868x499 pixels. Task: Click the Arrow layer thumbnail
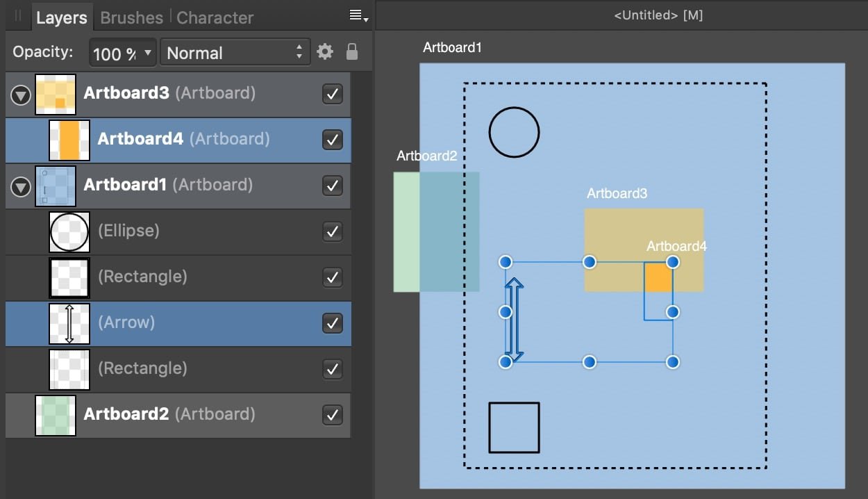click(x=69, y=323)
